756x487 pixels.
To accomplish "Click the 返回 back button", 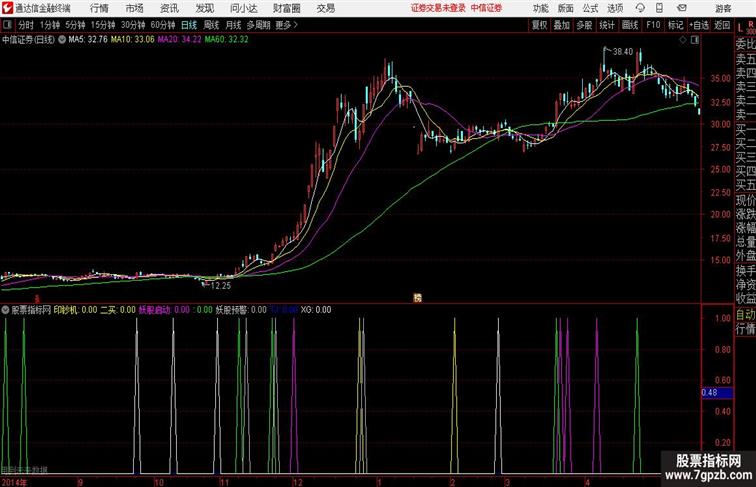I will pos(722,25).
